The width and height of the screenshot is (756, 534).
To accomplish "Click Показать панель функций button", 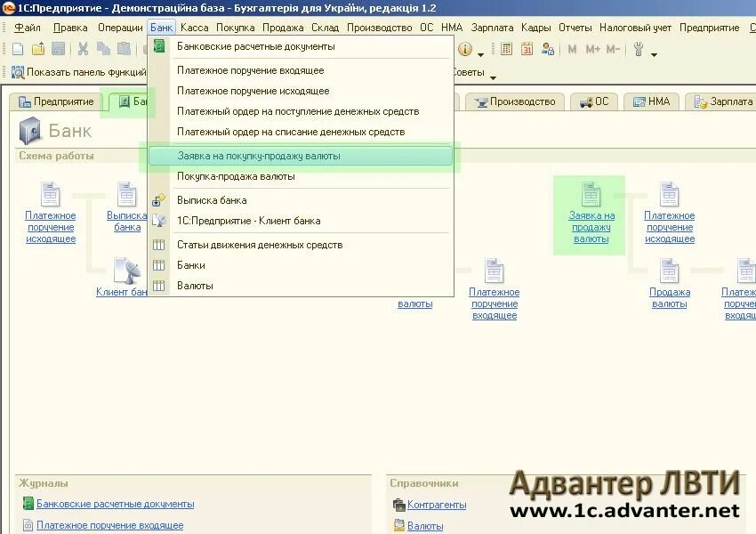I will click(78, 72).
